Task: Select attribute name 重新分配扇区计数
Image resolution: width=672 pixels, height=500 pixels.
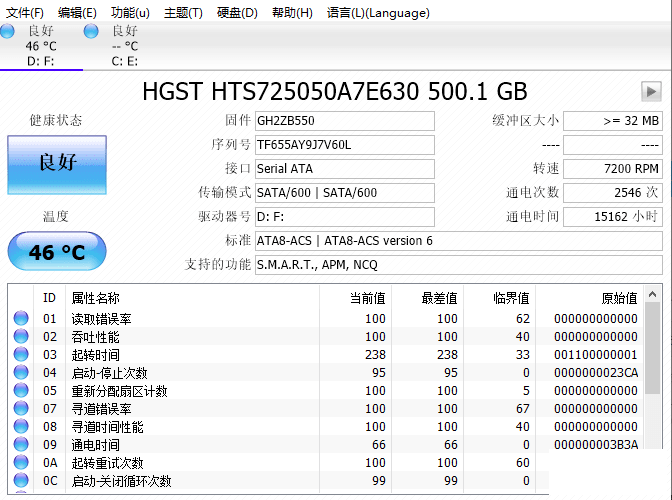Action: 120,391
